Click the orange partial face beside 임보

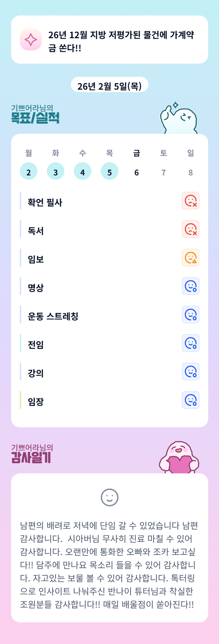pyautogui.click(x=190, y=257)
